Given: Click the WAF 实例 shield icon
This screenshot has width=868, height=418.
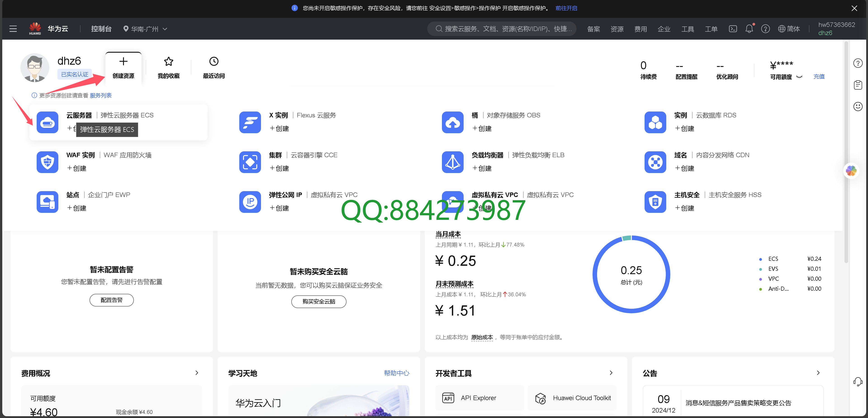Looking at the screenshot, I should [47, 162].
